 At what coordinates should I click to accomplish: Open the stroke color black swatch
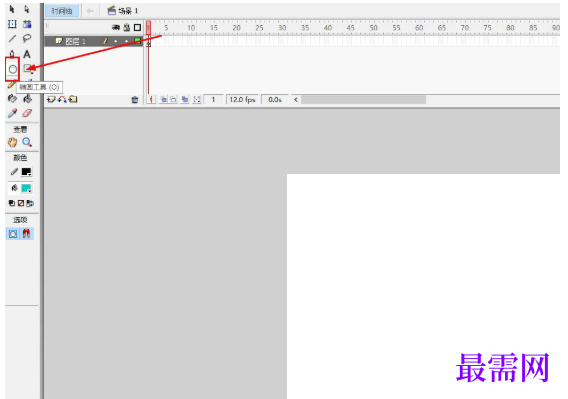click(x=26, y=171)
